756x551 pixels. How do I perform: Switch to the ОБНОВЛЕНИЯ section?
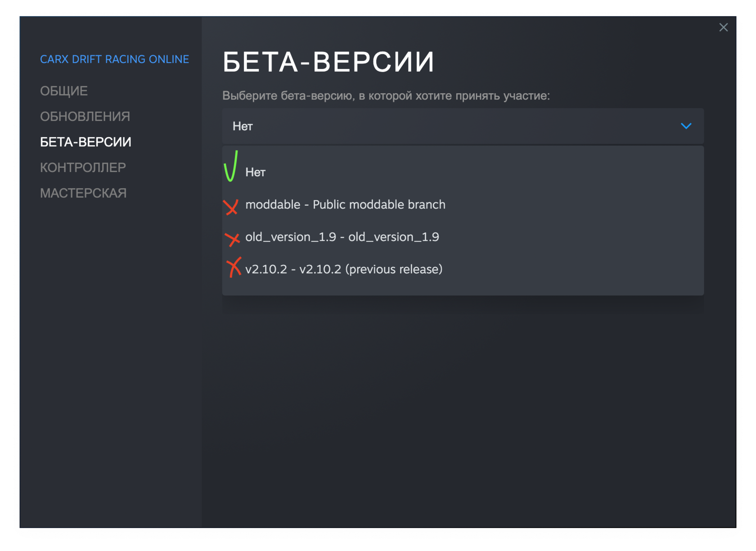click(x=85, y=117)
